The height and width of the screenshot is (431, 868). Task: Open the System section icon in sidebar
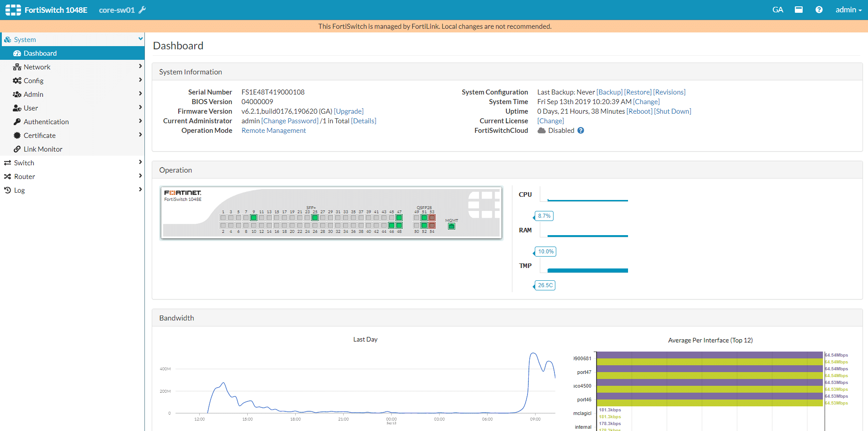pos(7,40)
